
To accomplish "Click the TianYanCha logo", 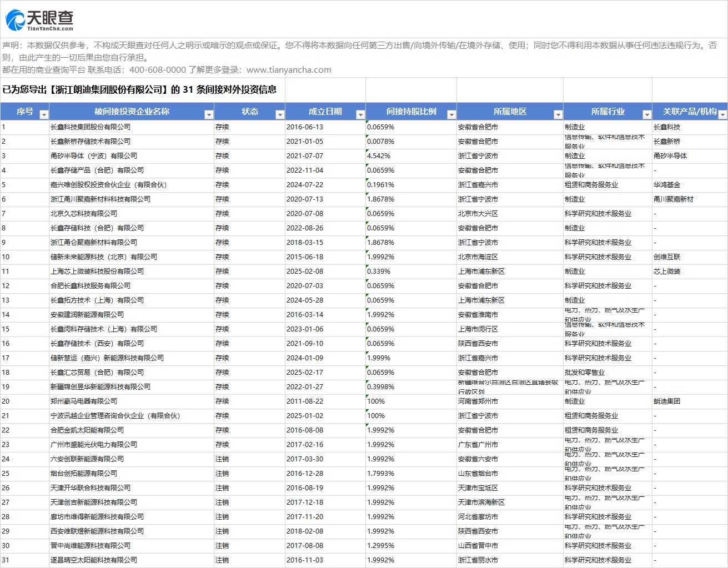I will click(x=39, y=21).
